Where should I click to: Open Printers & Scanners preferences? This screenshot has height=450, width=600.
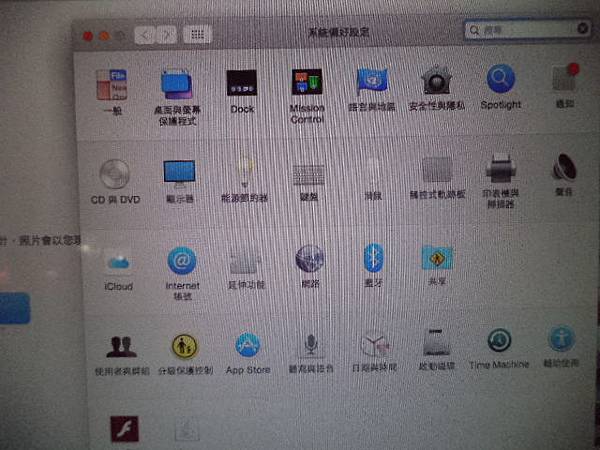pyautogui.click(x=501, y=168)
